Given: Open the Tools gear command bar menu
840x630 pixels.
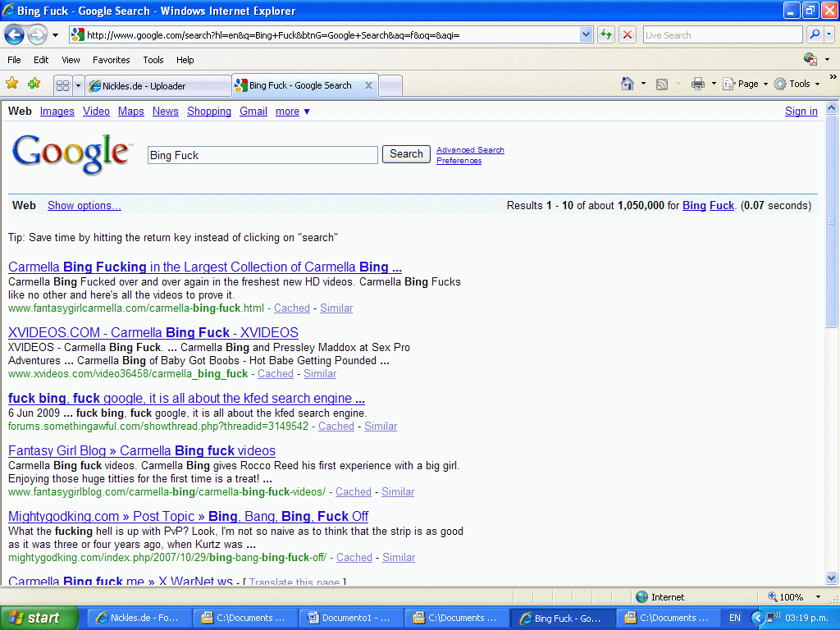Looking at the screenshot, I should (797, 84).
